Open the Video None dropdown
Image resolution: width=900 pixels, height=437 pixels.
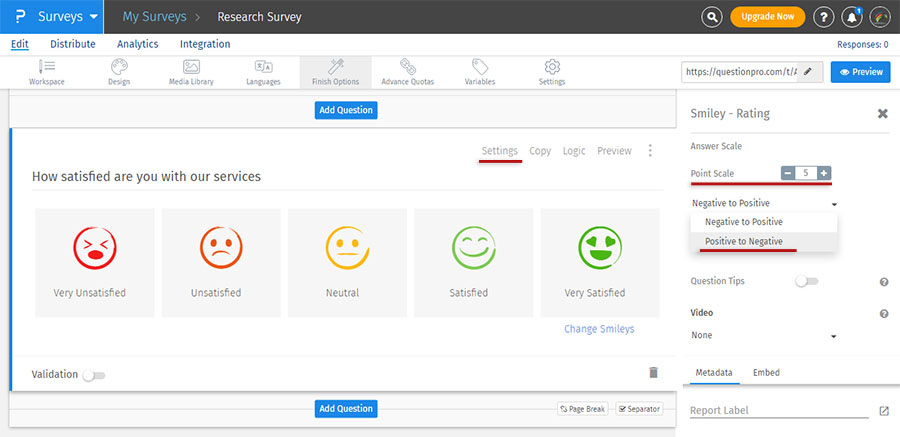pyautogui.click(x=763, y=336)
